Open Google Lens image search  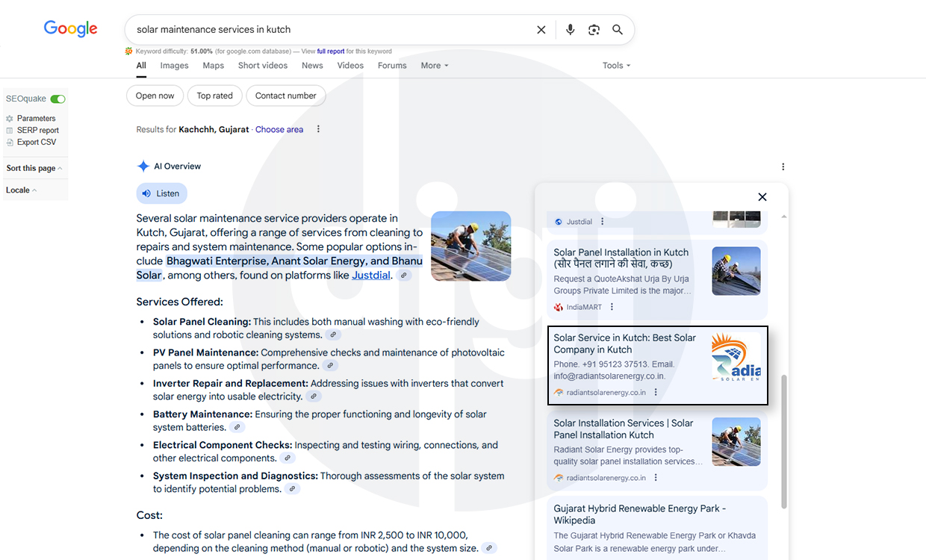(x=594, y=30)
